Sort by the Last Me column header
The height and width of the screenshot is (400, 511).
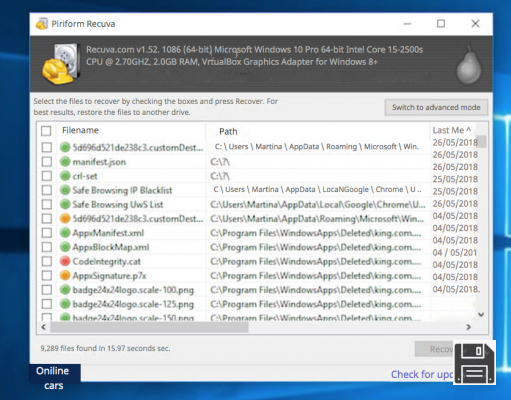pyautogui.click(x=451, y=130)
